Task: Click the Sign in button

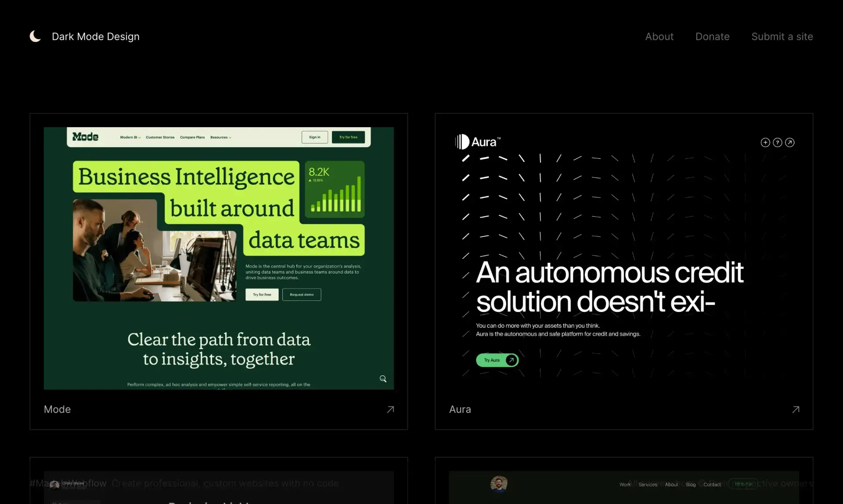Action: tap(315, 137)
